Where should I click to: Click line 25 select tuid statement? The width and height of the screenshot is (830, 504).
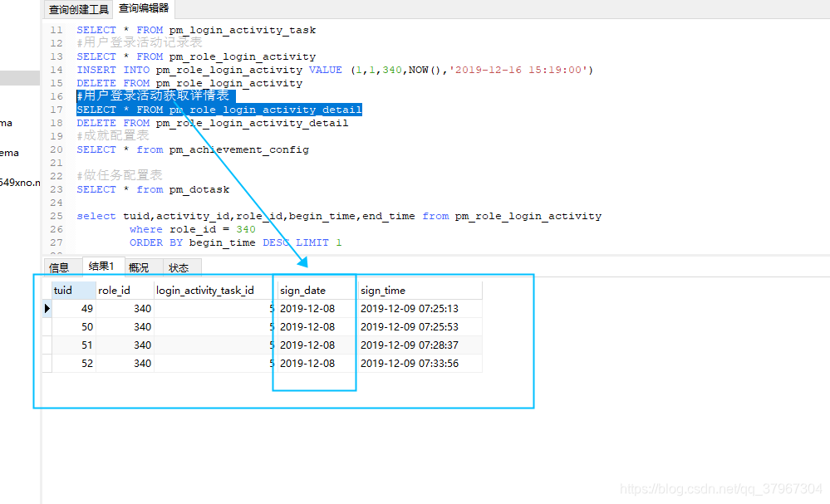339,216
